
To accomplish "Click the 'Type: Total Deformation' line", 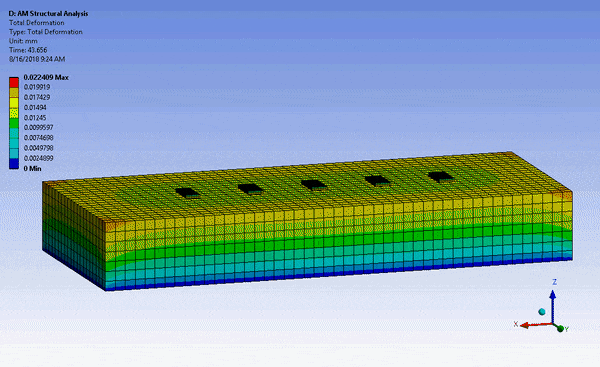I will (x=46, y=32).
